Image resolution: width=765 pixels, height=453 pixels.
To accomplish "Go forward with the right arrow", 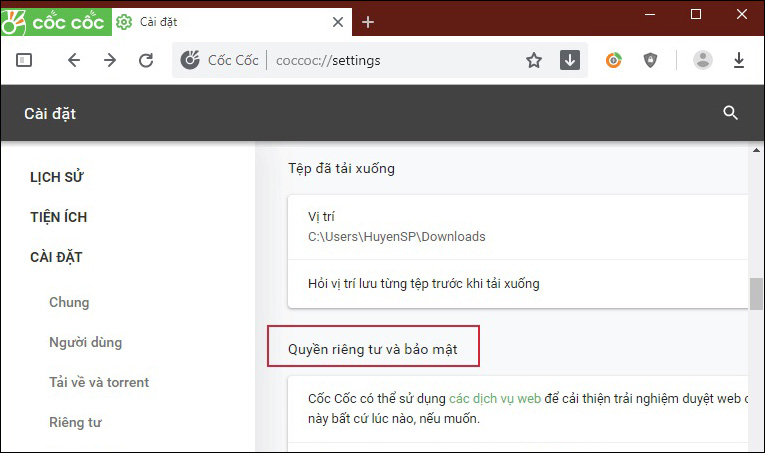I will point(110,60).
